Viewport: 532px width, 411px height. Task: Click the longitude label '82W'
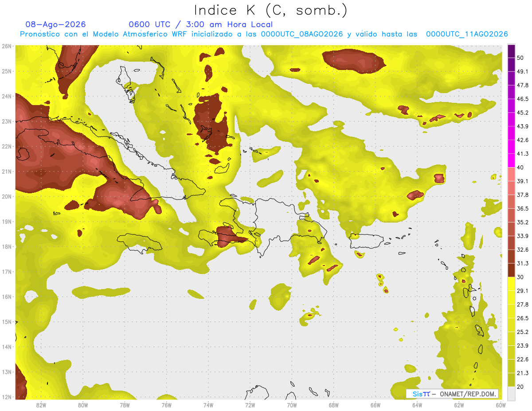(41, 405)
